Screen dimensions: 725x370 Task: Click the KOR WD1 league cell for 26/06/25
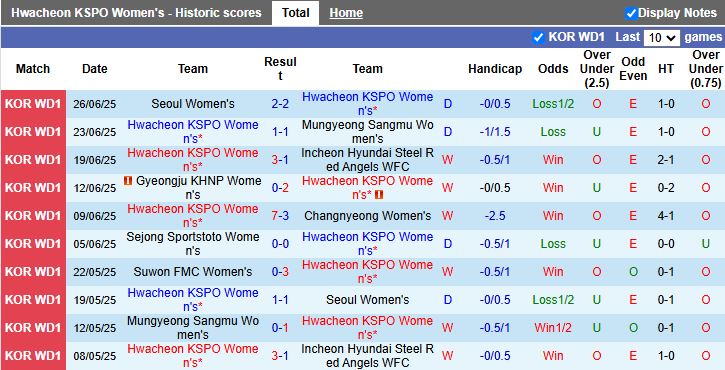(x=33, y=104)
